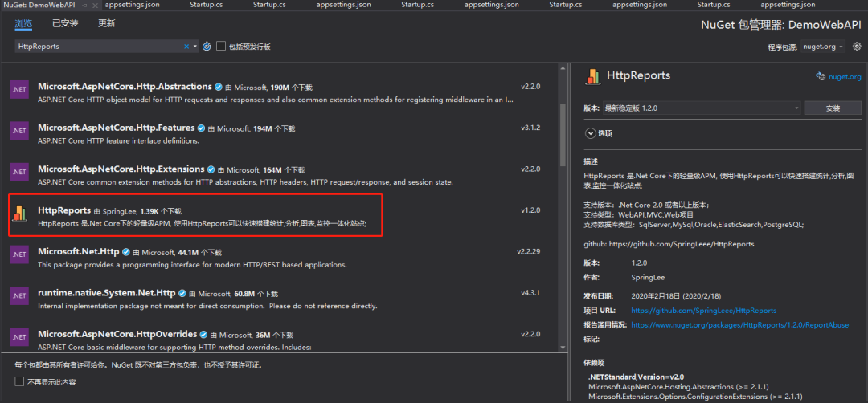Click version v1.2.0 in package list
This screenshot has height=403, width=868.
tap(530, 210)
